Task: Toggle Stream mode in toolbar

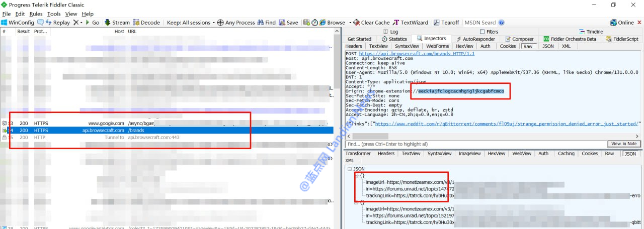Action: [117, 23]
